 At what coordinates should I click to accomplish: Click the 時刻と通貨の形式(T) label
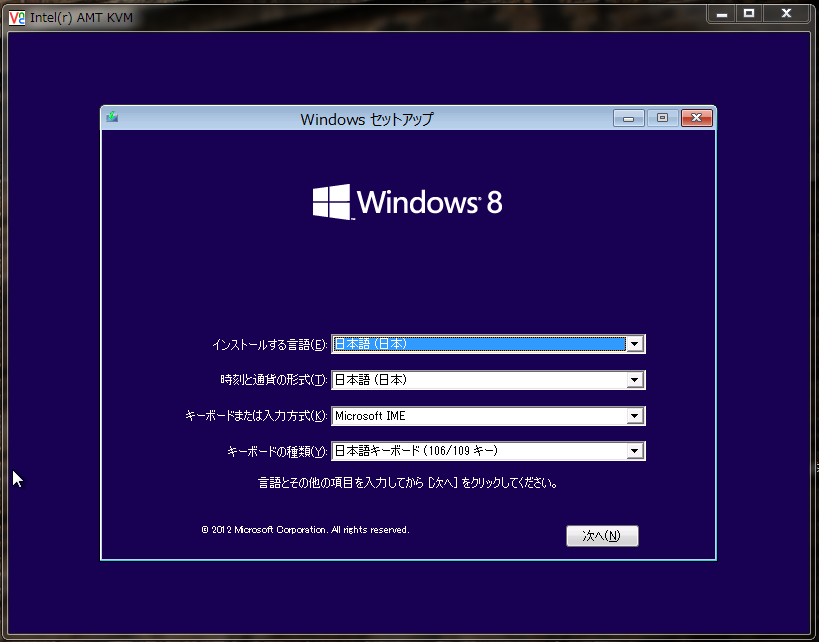(x=274, y=380)
